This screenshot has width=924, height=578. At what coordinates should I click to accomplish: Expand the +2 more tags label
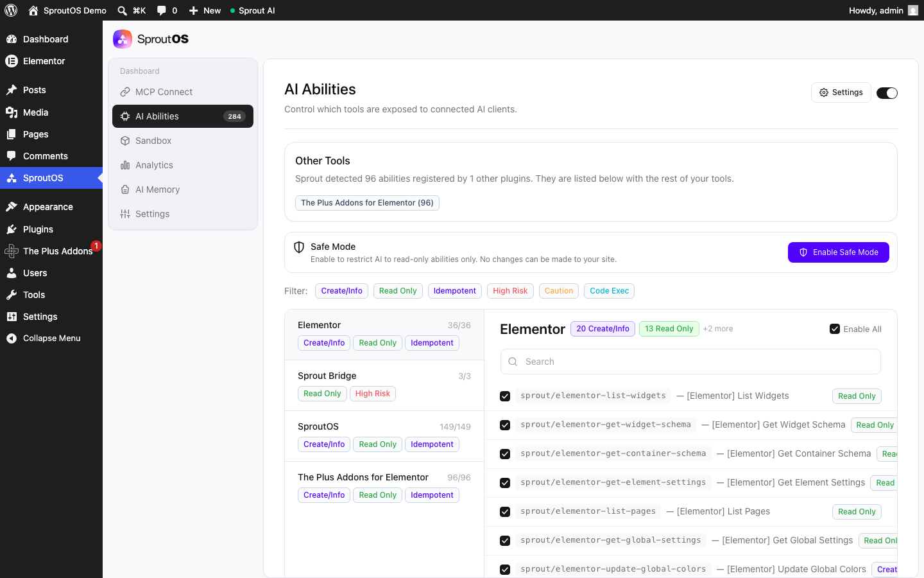tap(718, 329)
